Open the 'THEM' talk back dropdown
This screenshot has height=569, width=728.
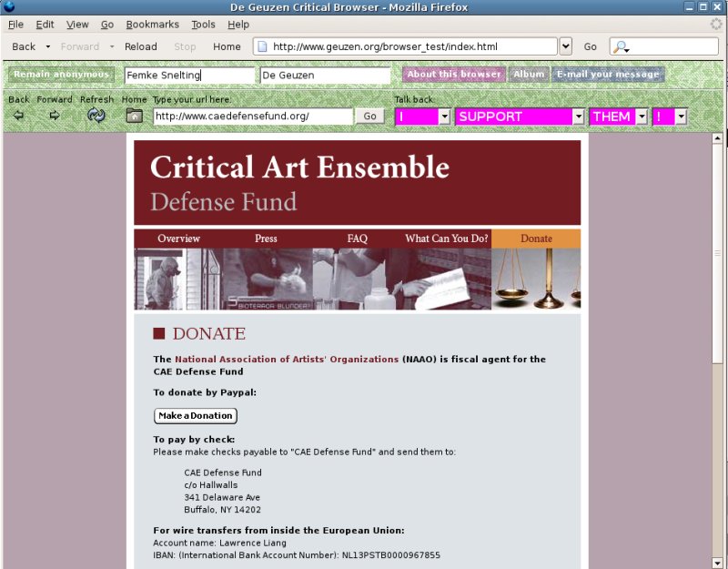click(x=642, y=117)
